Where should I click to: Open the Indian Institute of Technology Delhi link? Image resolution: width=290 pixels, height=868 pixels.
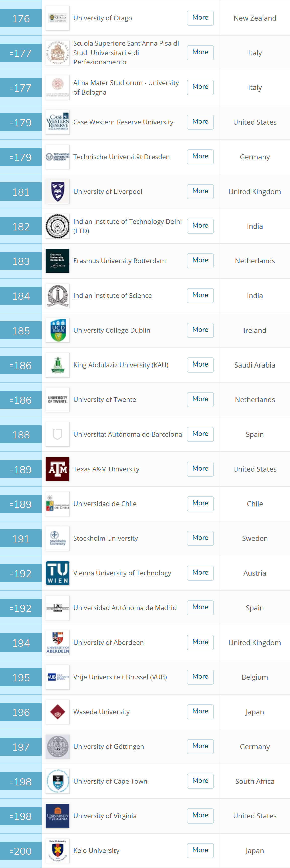pyautogui.click(x=128, y=226)
